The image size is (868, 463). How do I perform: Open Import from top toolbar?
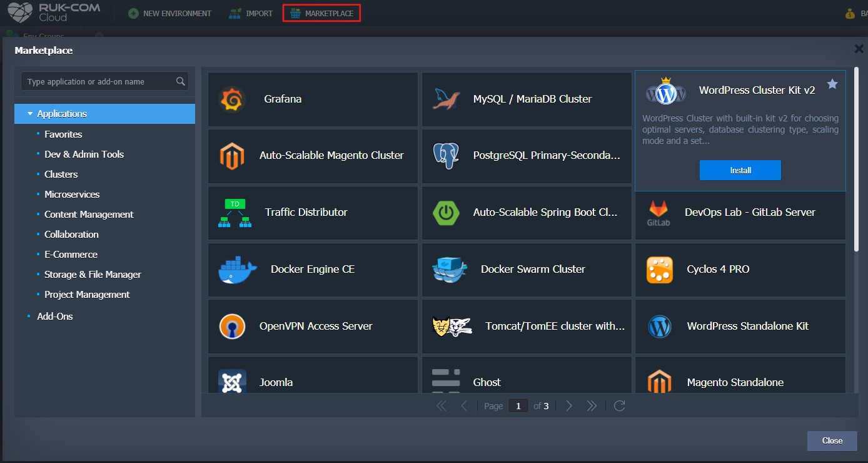251,13
